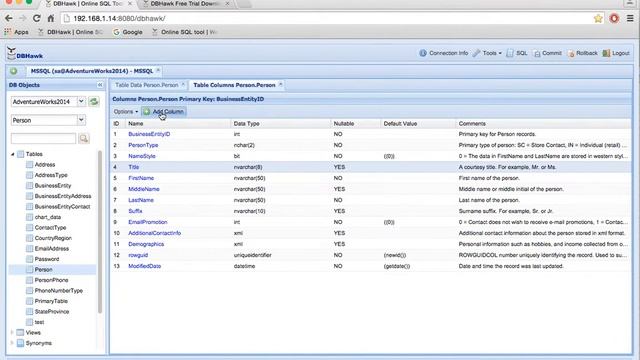Screen dimensions: 640x360
Task: Select MSSQL AdventureWorks2014 connection tab
Action: (x=92, y=71)
